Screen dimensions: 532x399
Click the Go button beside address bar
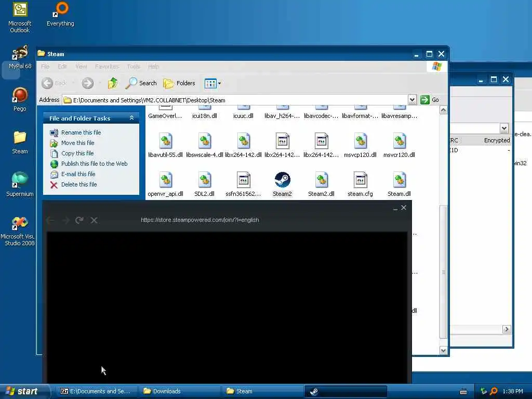[x=430, y=100]
